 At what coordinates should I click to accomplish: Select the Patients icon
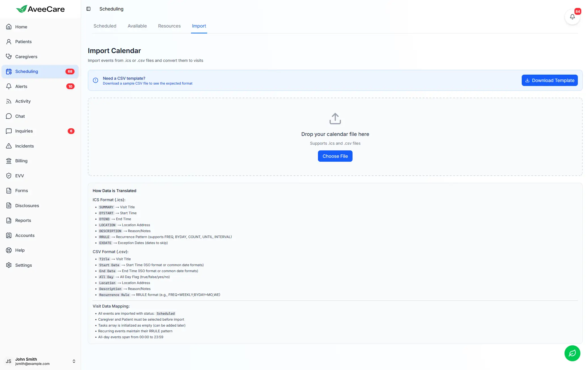(x=9, y=41)
